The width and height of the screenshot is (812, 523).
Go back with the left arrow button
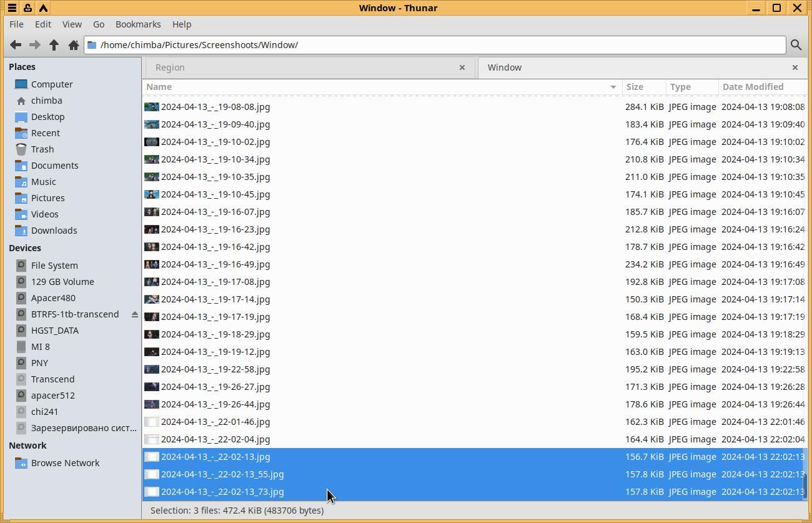16,45
